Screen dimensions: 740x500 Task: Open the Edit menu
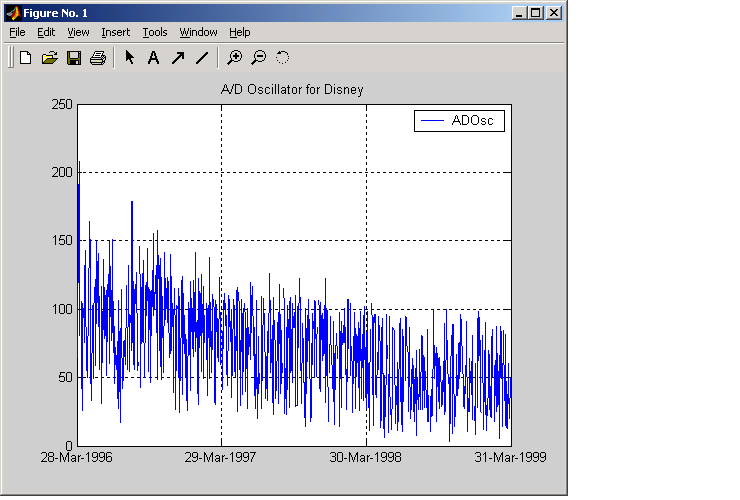point(46,32)
